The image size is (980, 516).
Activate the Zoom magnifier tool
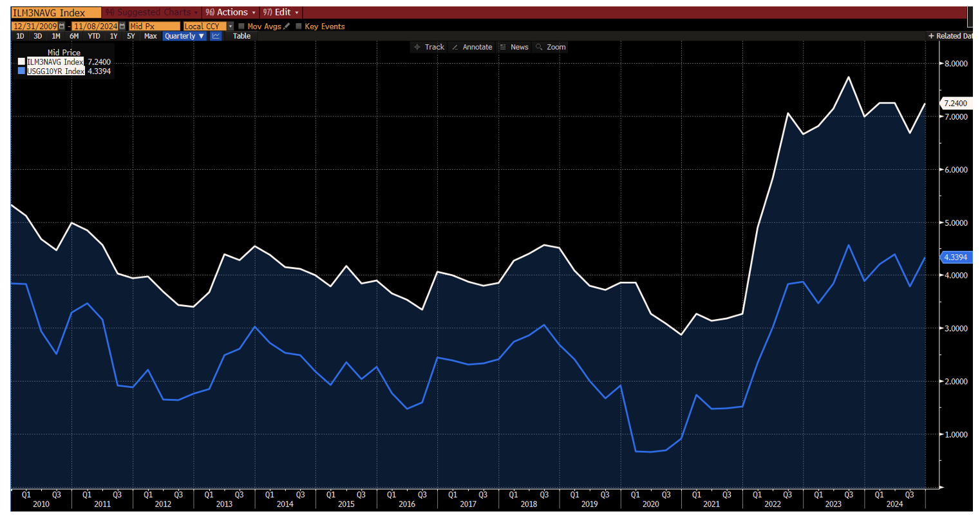pyautogui.click(x=551, y=47)
